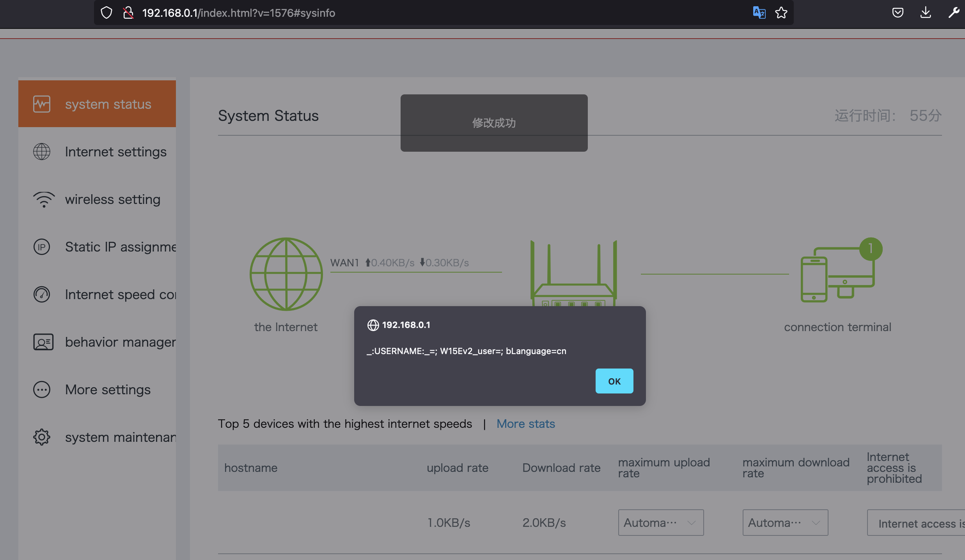Viewport: 965px width, 560px height.
Task: Expand the maximum download rate dropdown
Action: [x=785, y=523]
